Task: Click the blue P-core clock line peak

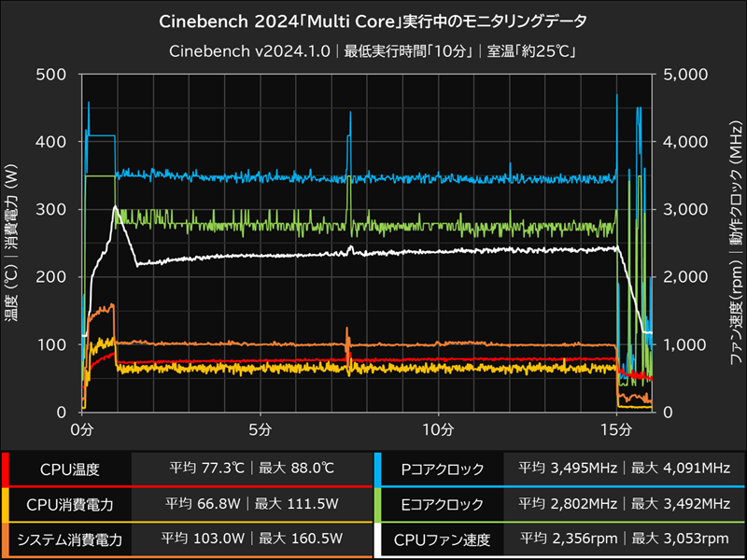Action: click(x=89, y=103)
